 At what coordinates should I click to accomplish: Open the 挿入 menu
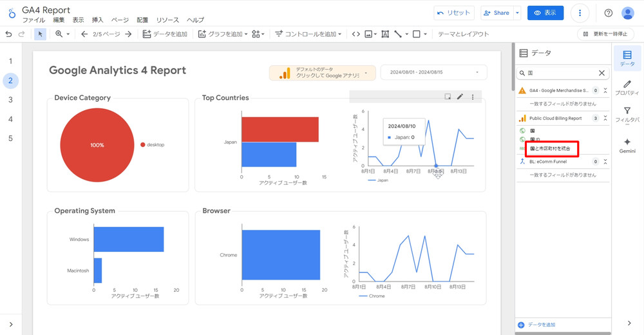tap(97, 21)
